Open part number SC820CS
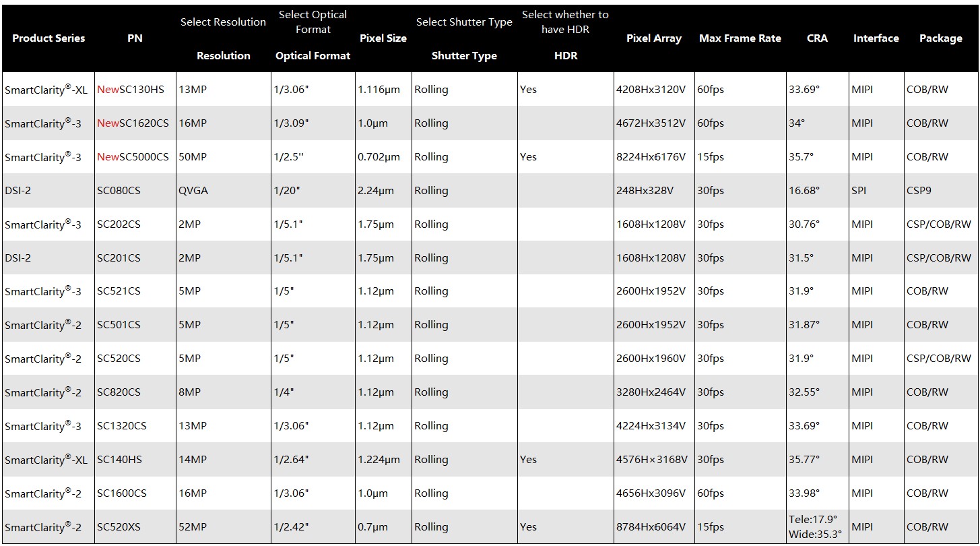The image size is (980, 546). point(119,392)
